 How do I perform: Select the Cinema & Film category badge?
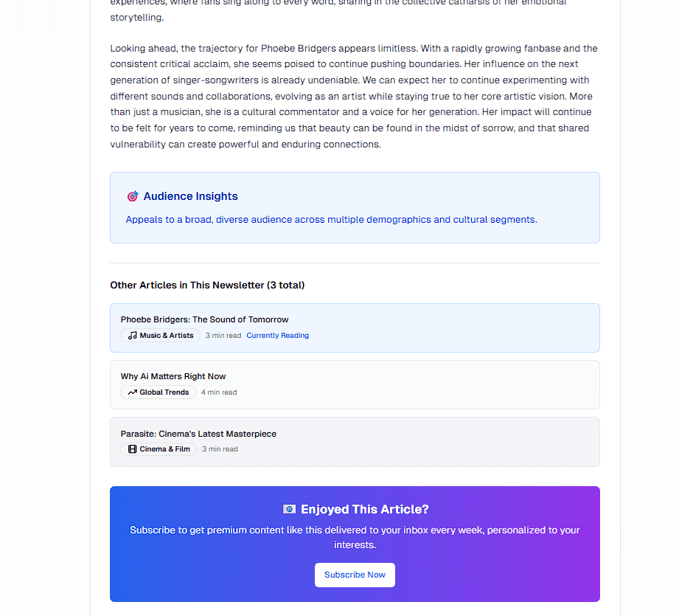(x=158, y=449)
